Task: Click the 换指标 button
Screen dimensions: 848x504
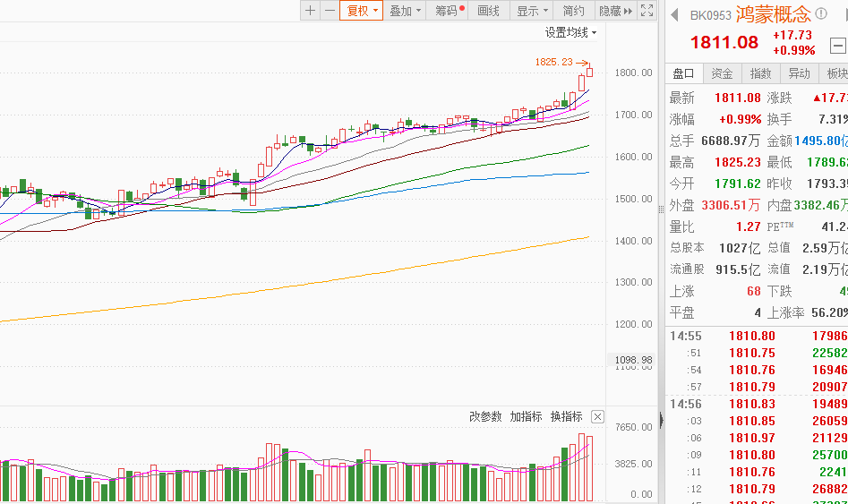Action: point(566,417)
